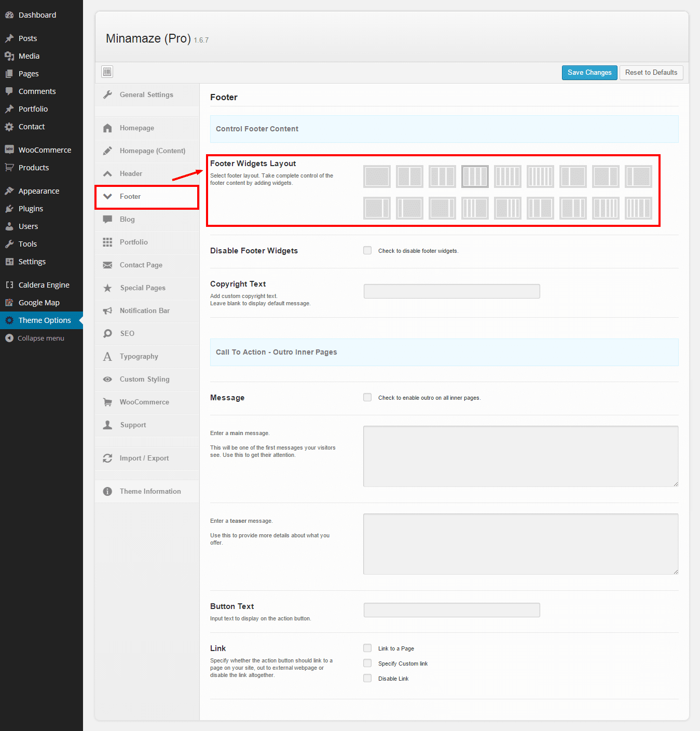
Task: Enable the Disable Footer Widgets checkbox
Action: (367, 251)
